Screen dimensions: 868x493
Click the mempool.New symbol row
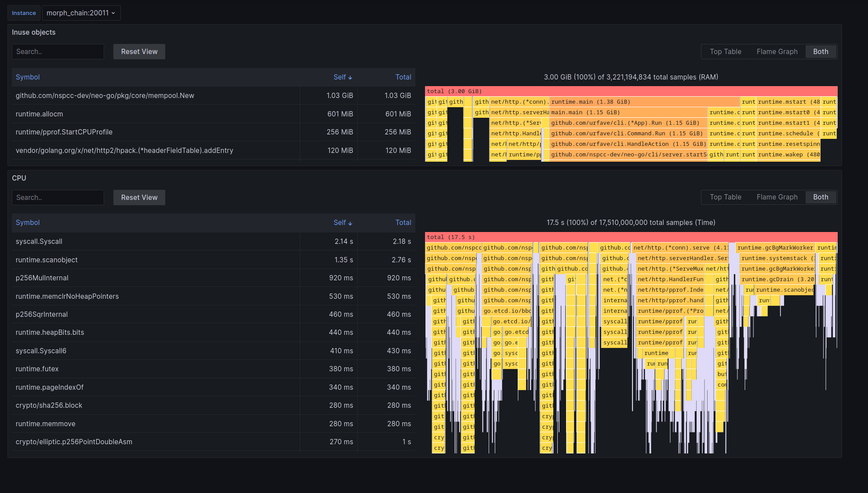(x=213, y=95)
